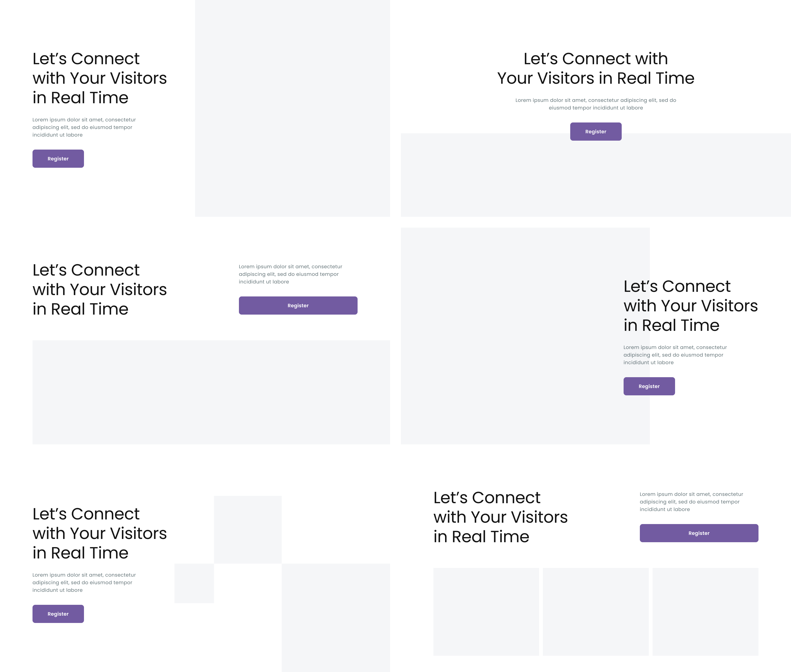Select the last of the three image tiles
Viewport: 791px width, 672px height.
705,612
